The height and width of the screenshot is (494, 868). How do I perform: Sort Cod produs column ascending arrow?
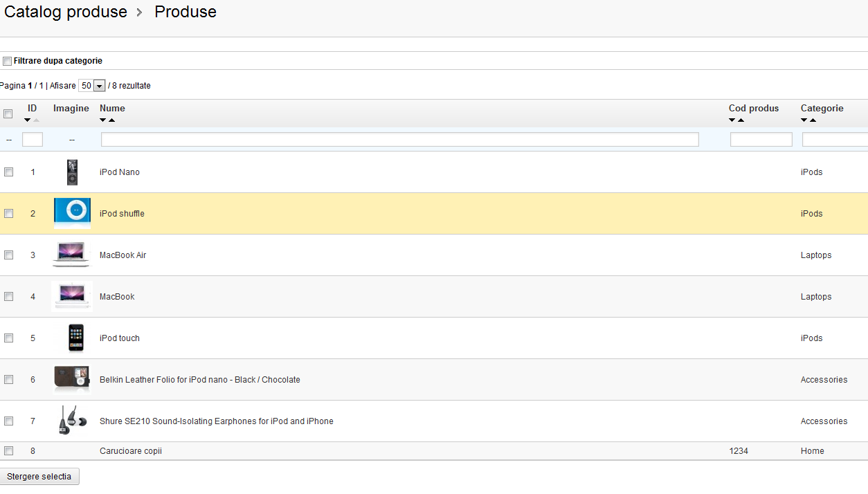pyautogui.click(x=741, y=120)
